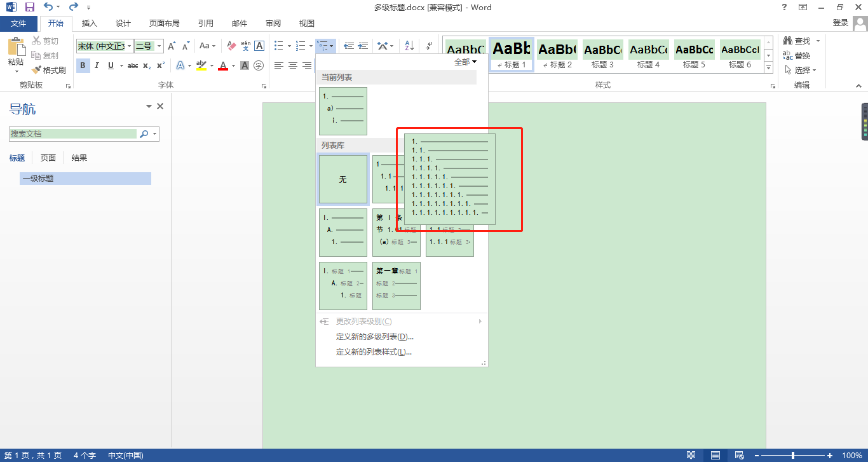Toggle the multilevel list dropdown button

coord(326,46)
